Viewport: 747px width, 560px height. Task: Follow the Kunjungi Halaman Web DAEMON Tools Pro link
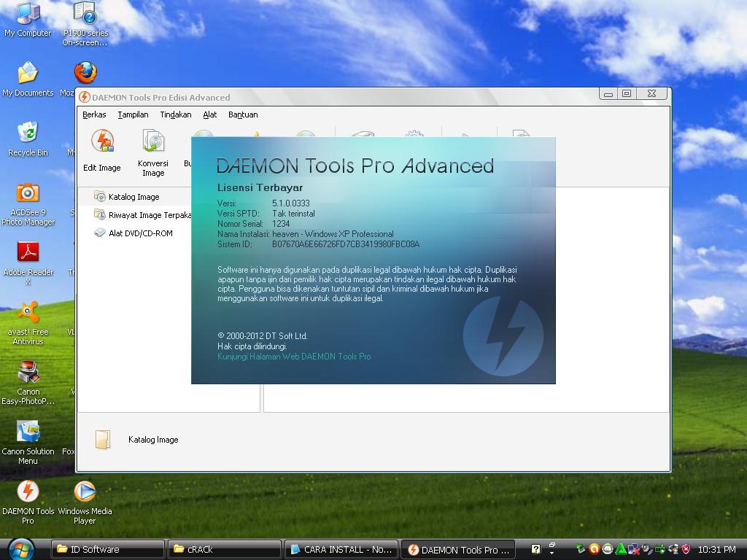[x=294, y=357]
